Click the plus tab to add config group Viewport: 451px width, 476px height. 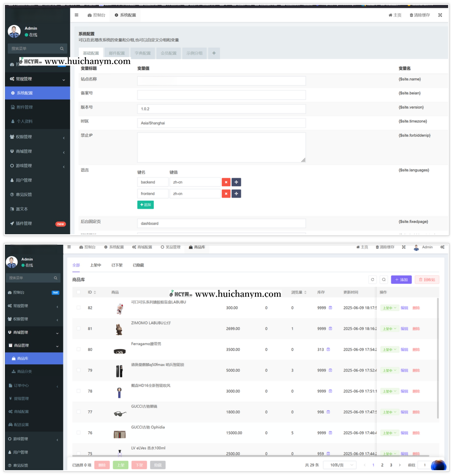tap(214, 53)
